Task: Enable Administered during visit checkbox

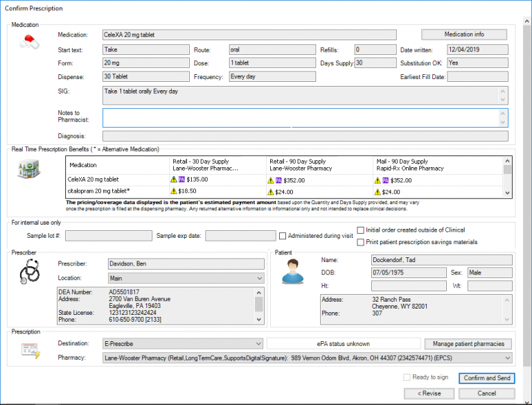Action: click(283, 235)
